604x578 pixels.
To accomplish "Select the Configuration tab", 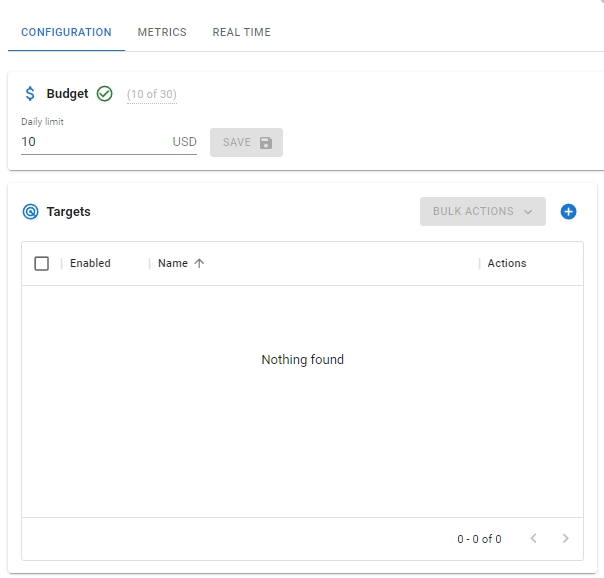I will click(66, 32).
